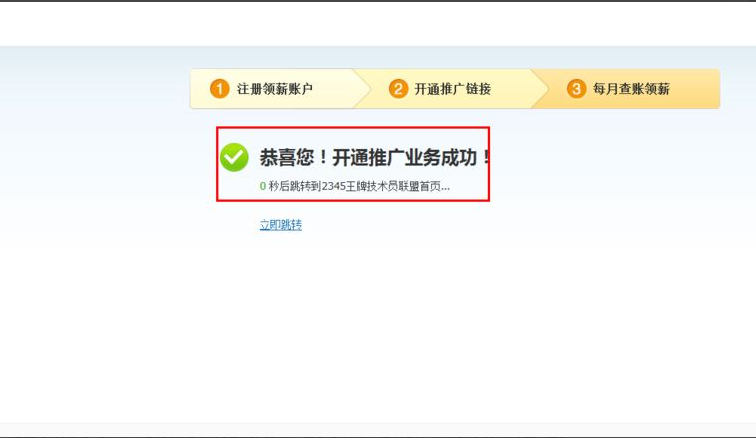
Task: Click the 恭喜您 success heading text
Action: tap(287, 158)
